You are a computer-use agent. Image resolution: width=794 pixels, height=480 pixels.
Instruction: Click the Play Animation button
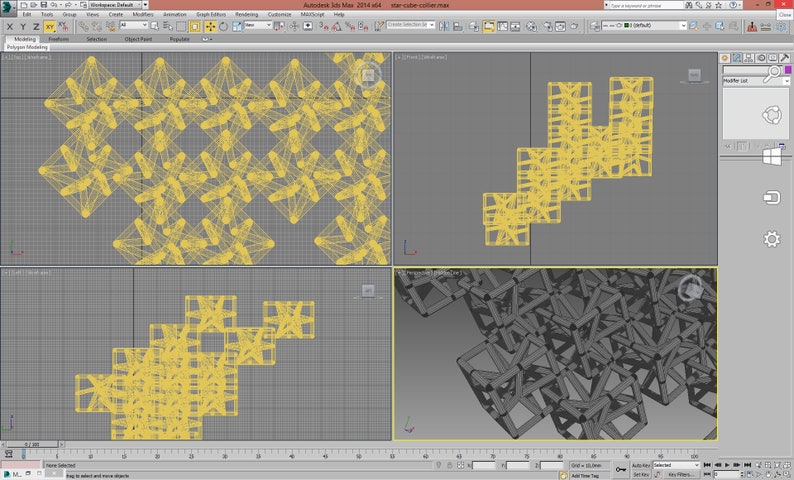[728, 465]
